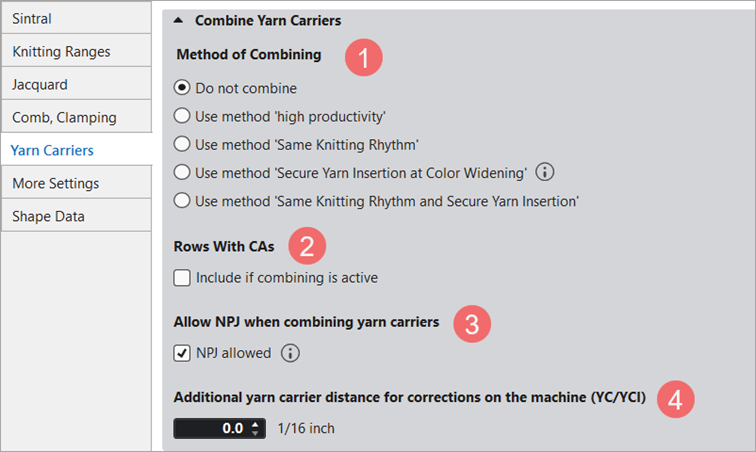The width and height of the screenshot is (756, 452).
Task: Open the Jacquard tab
Action: [76, 84]
